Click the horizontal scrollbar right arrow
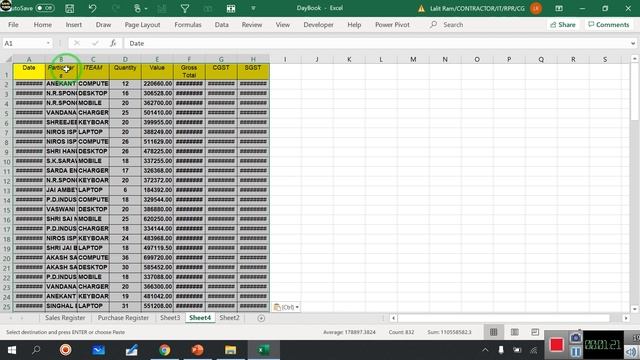The image size is (640, 360). pos(626,318)
